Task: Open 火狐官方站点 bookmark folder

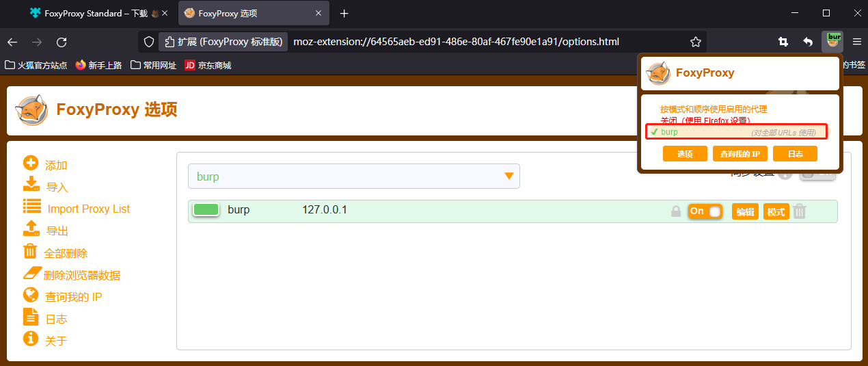Action: tap(36, 65)
